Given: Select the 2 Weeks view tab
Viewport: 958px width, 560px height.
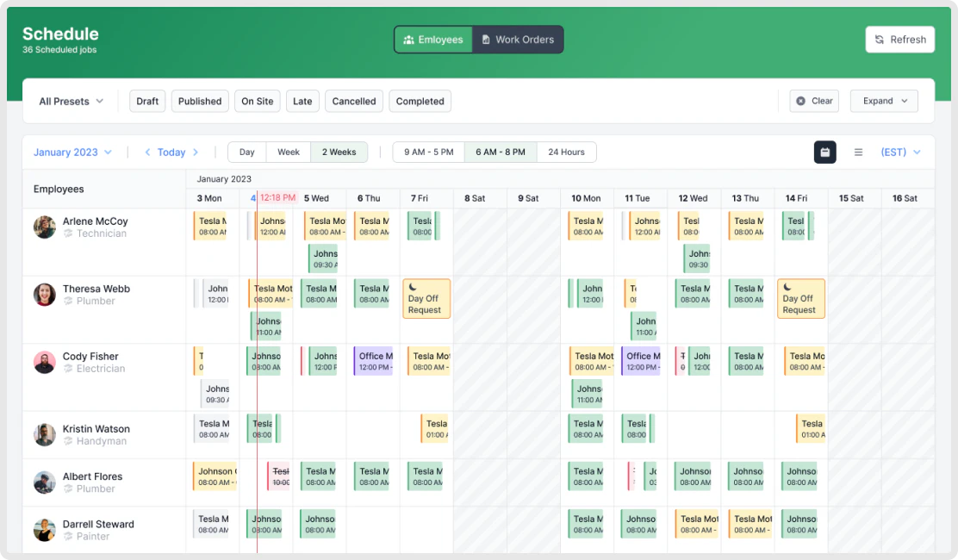Looking at the screenshot, I should 339,152.
